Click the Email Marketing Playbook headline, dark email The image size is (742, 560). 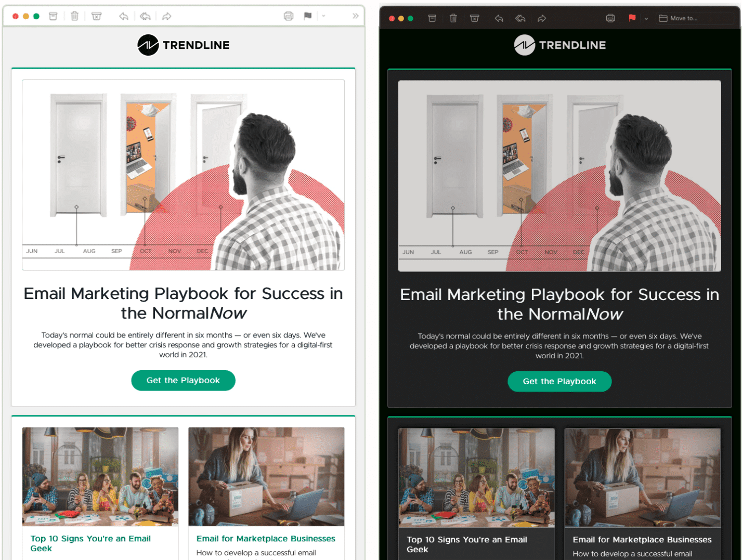click(x=559, y=304)
